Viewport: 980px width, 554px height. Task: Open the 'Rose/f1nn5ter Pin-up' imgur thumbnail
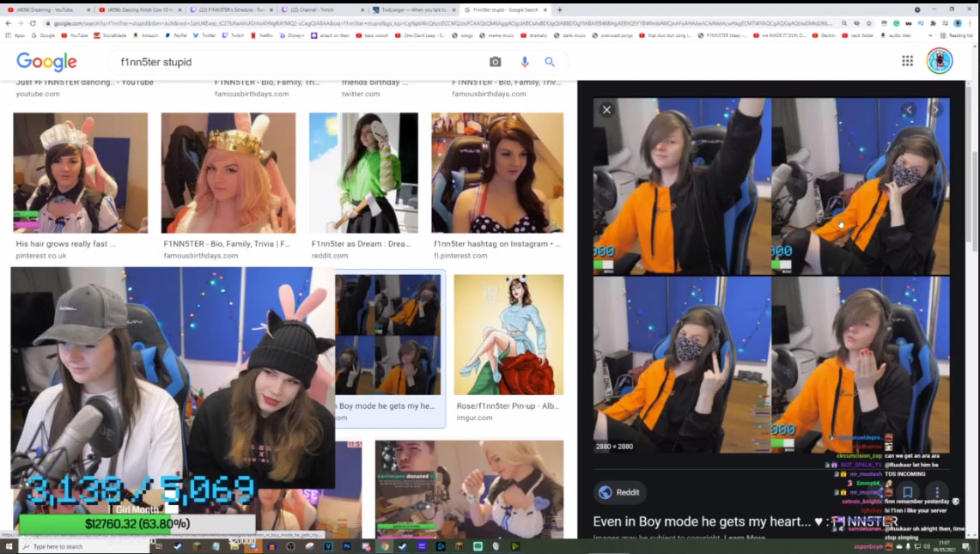(x=508, y=334)
